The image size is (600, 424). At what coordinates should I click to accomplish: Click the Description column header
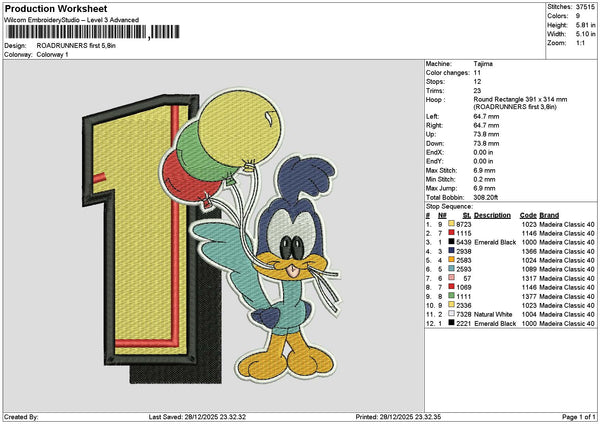click(x=492, y=215)
